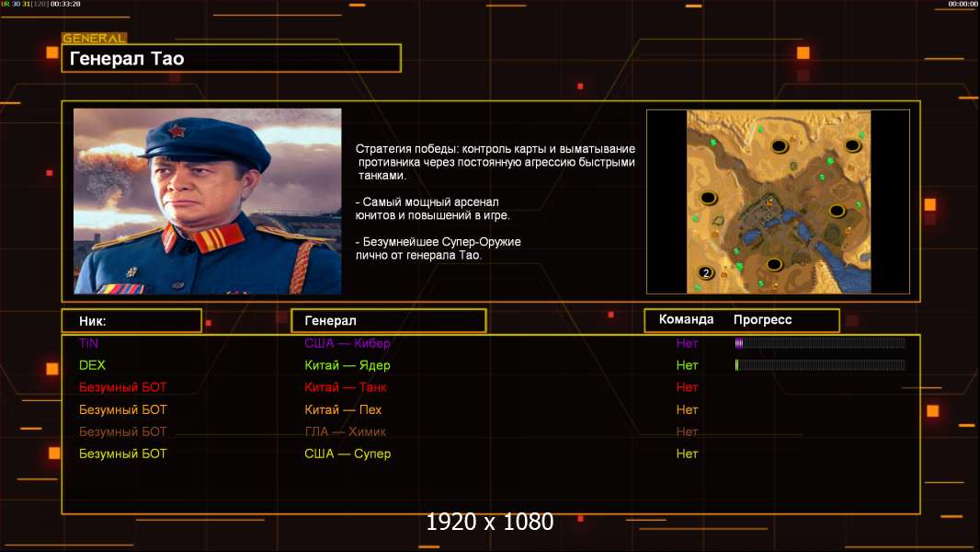Select 'Безумный БОТ' in the Китай — Танк row

point(122,387)
